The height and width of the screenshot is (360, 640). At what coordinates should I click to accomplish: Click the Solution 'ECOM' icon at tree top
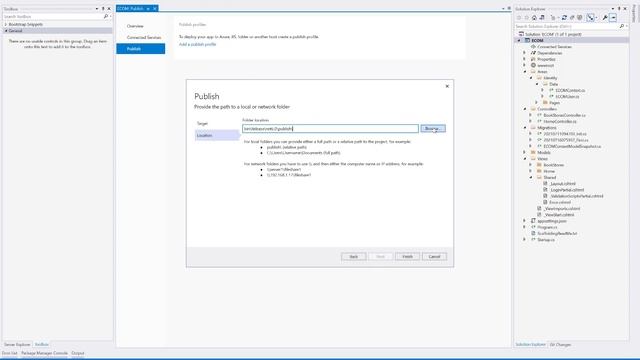click(521, 34)
